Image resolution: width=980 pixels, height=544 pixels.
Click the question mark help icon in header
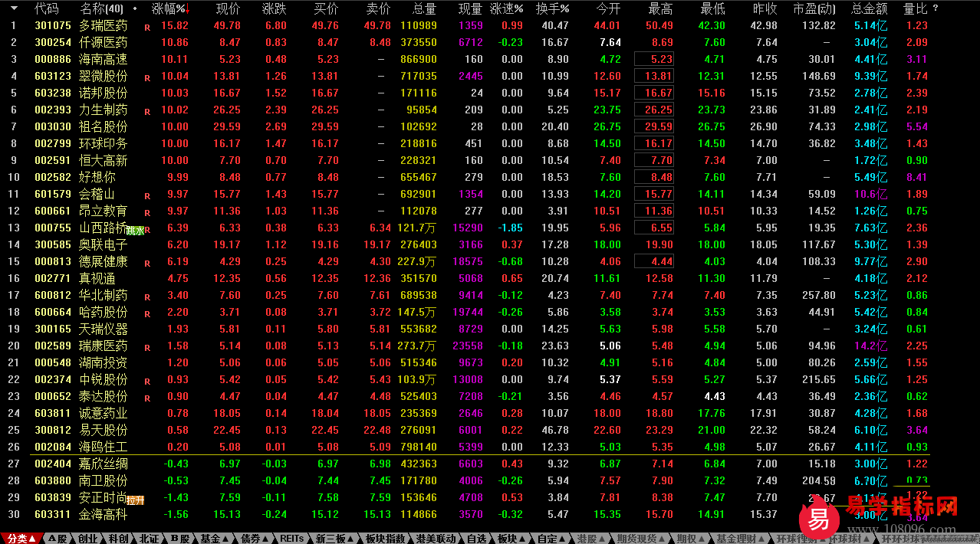pyautogui.click(x=935, y=8)
